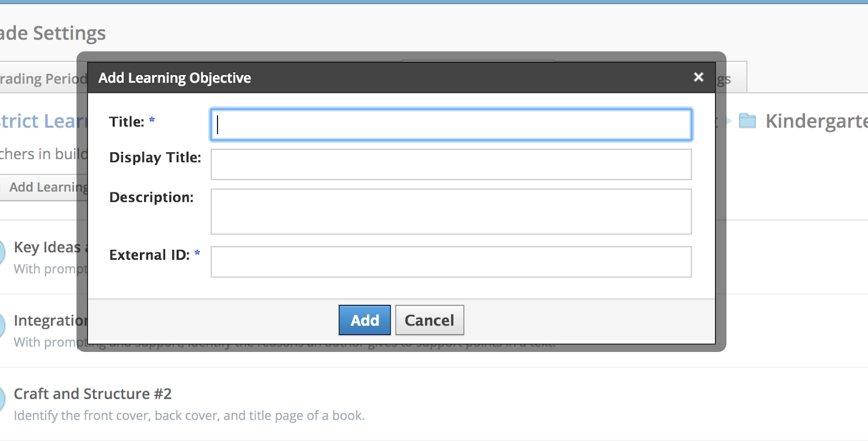Click the circle icon beside Craft and Structure #2
Screen dimensions: 868x442
click(x=2, y=398)
